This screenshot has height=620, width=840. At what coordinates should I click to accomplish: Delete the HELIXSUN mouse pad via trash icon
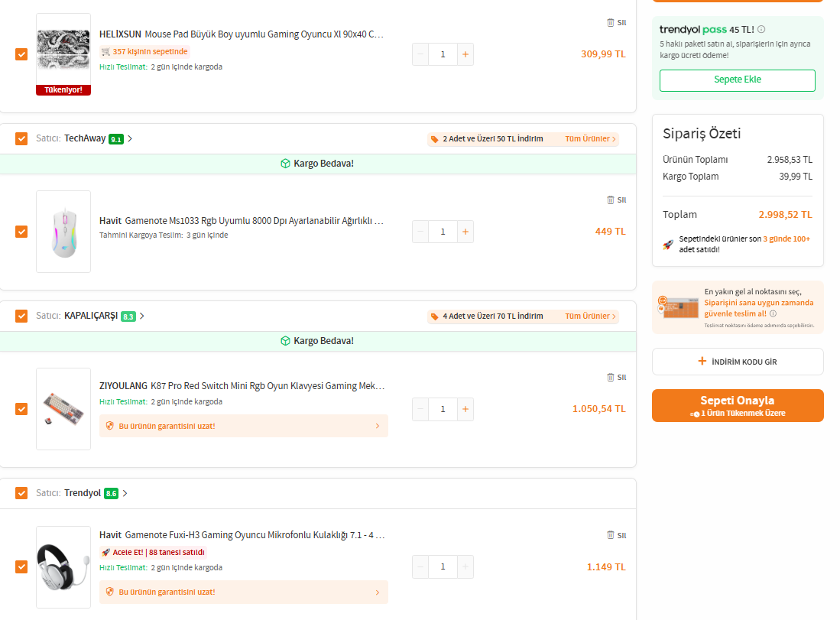pos(610,22)
